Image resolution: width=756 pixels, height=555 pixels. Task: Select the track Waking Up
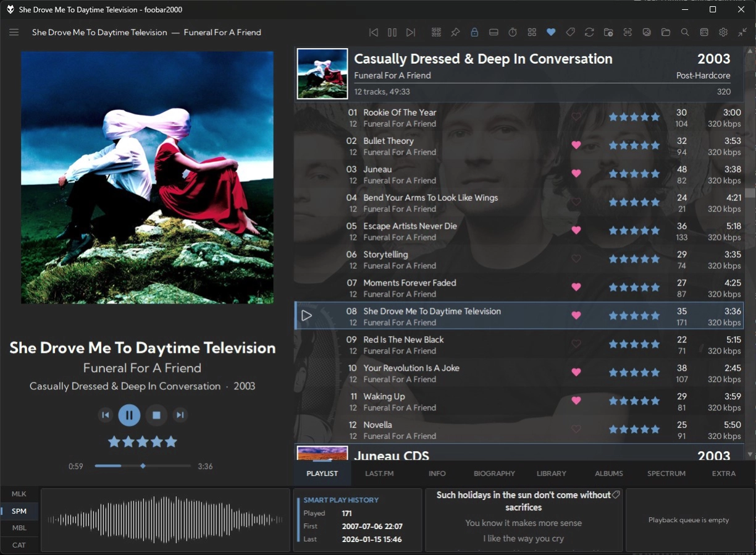[518, 401]
